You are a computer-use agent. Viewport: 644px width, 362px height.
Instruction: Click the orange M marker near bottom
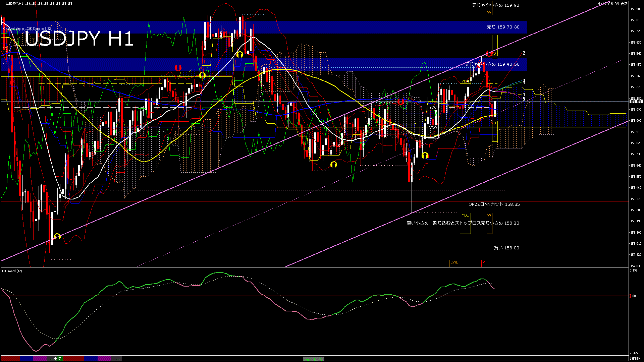(x=484, y=262)
